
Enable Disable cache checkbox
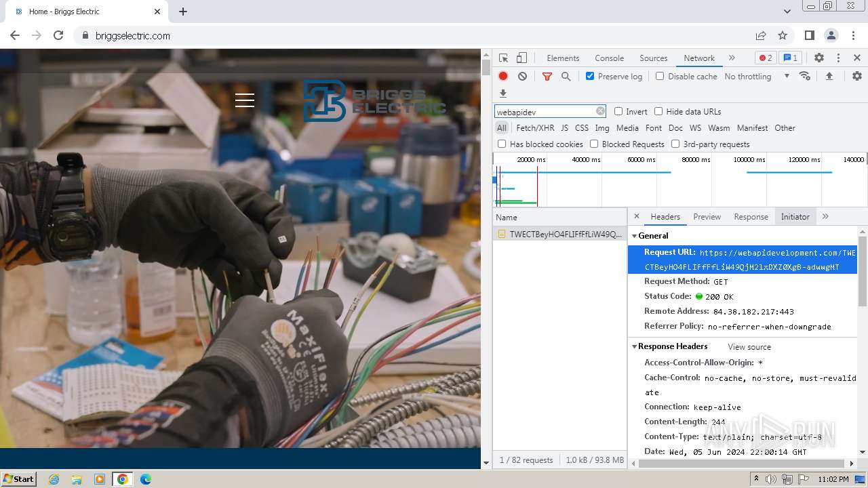(660, 77)
